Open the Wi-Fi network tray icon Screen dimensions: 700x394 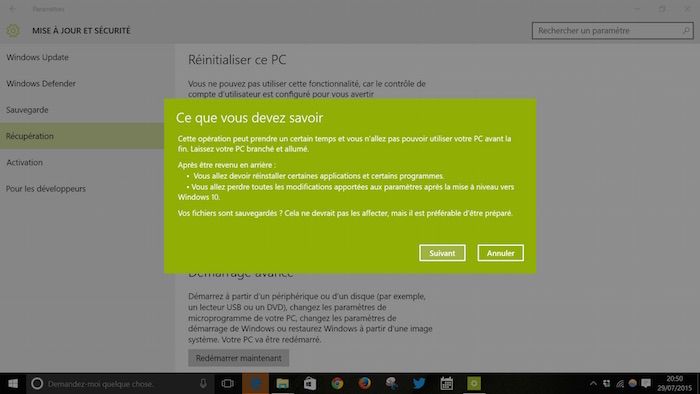click(x=620, y=383)
